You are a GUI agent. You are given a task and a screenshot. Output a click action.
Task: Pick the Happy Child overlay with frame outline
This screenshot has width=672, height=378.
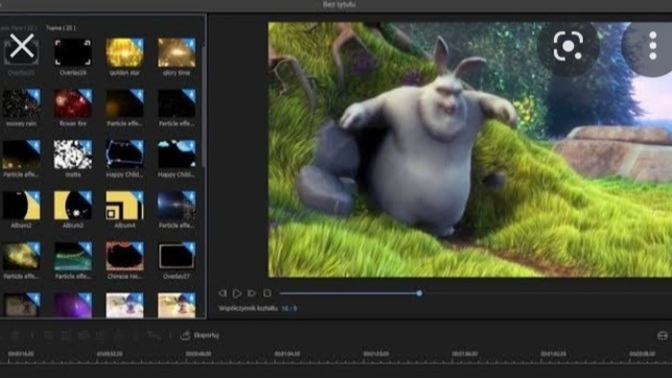point(124,154)
